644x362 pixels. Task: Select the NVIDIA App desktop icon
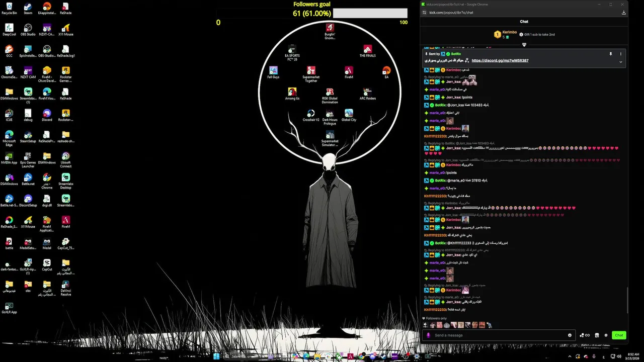tap(9, 158)
